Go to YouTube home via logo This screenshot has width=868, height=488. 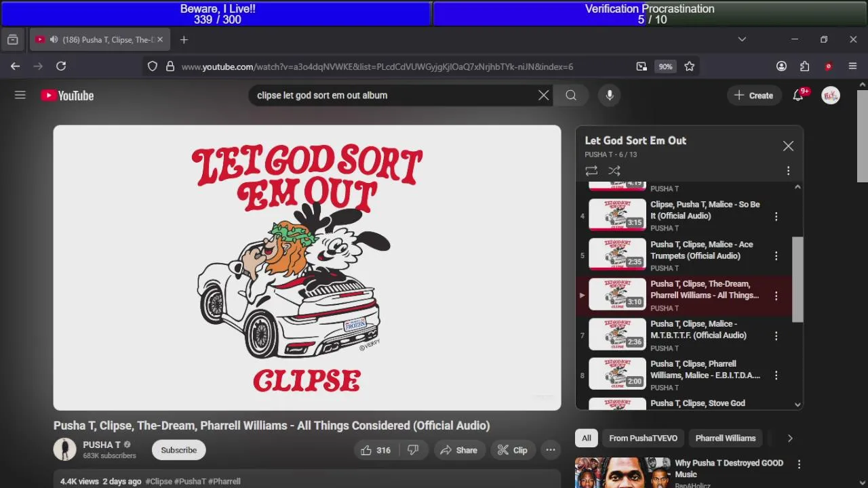(x=67, y=96)
